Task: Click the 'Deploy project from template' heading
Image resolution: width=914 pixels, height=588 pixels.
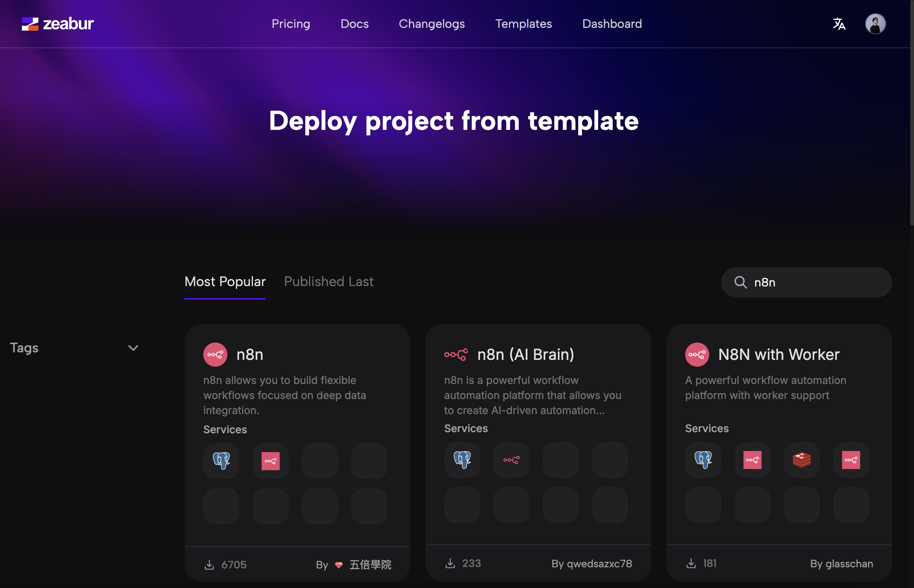Action: [x=453, y=122]
